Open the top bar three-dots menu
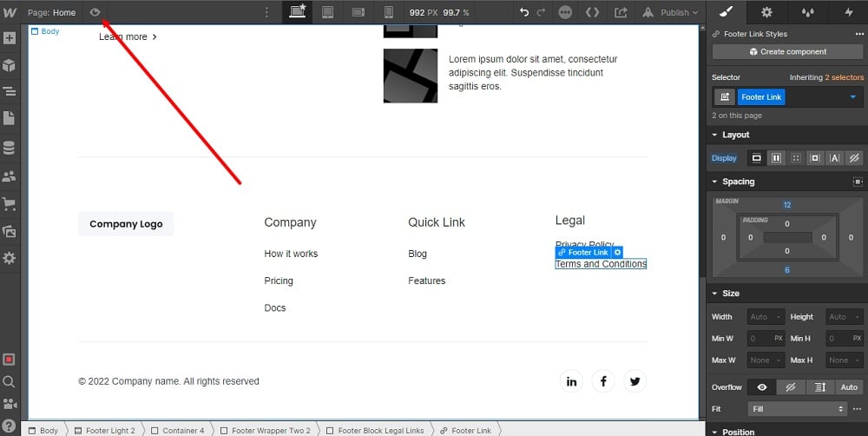Image resolution: width=868 pixels, height=436 pixels. (266, 12)
